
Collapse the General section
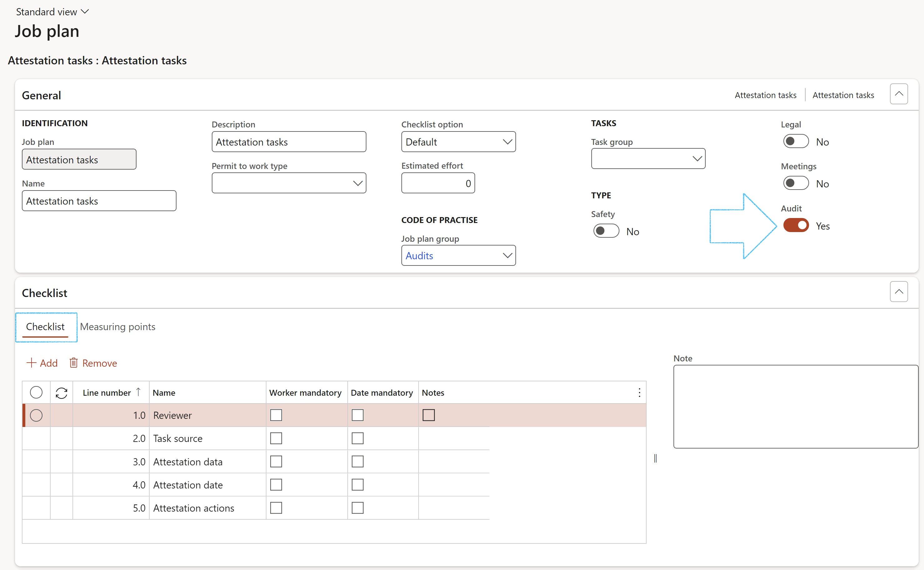[x=899, y=94]
